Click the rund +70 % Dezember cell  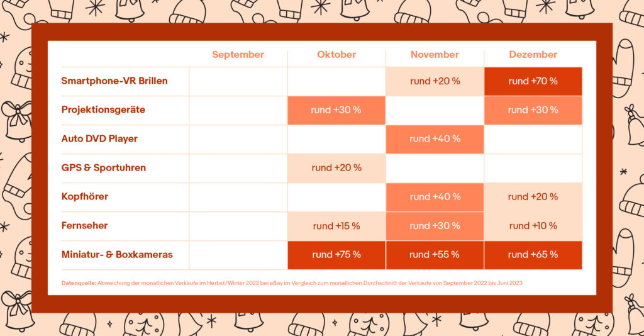click(533, 81)
